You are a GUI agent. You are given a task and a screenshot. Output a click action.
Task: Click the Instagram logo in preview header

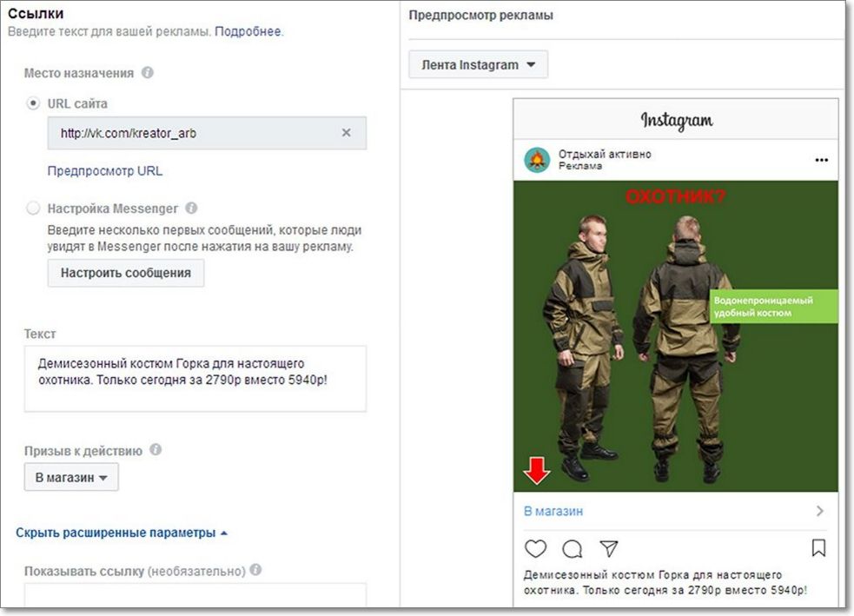tap(677, 121)
